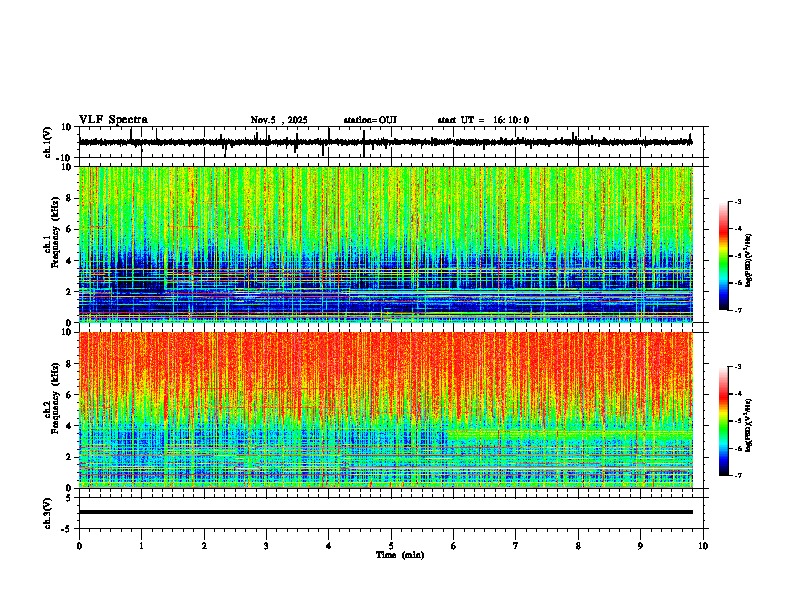Click the "8" kHz tick on the ch.1 frequency axis

coord(69,198)
